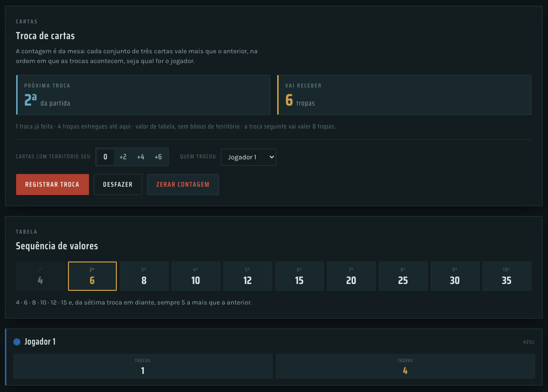Select the 3ª sequence cell valued 8

144,276
